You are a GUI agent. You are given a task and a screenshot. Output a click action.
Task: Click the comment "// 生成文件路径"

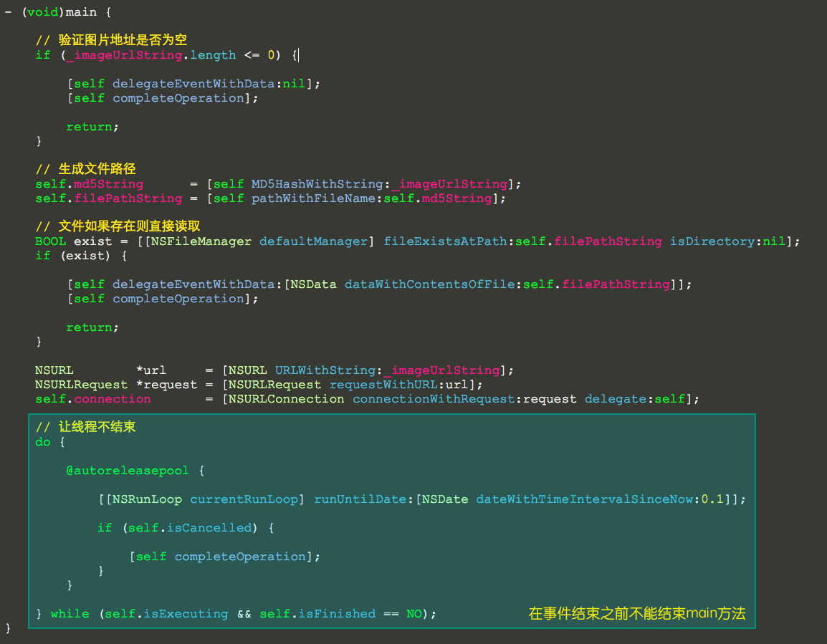(x=85, y=168)
